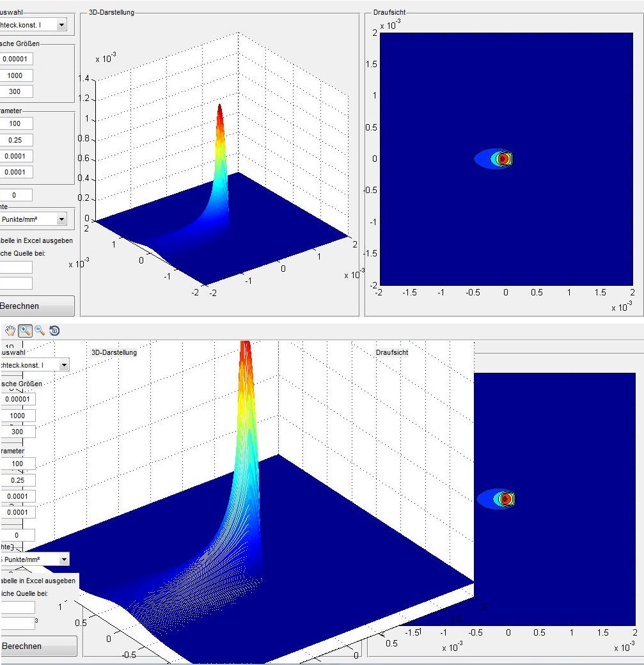Screen dimensions: 644x665
Task: Open the 'konst. I' dropdown in lower panel
Action: 63,364
